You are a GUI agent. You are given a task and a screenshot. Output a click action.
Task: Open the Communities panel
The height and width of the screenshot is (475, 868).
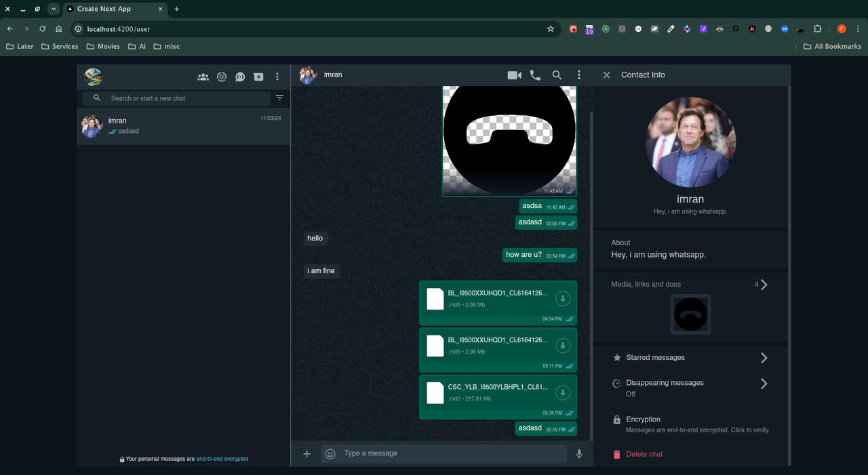tap(203, 77)
